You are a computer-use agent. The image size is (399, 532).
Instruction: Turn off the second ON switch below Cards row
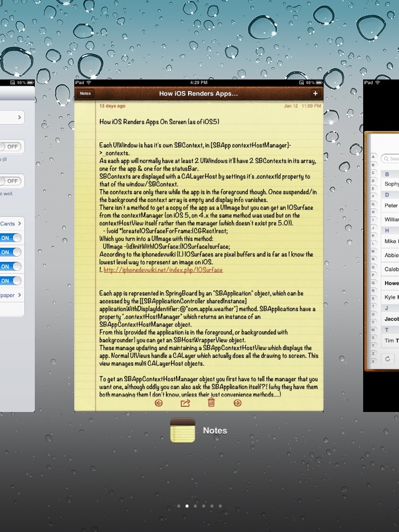[10, 252]
